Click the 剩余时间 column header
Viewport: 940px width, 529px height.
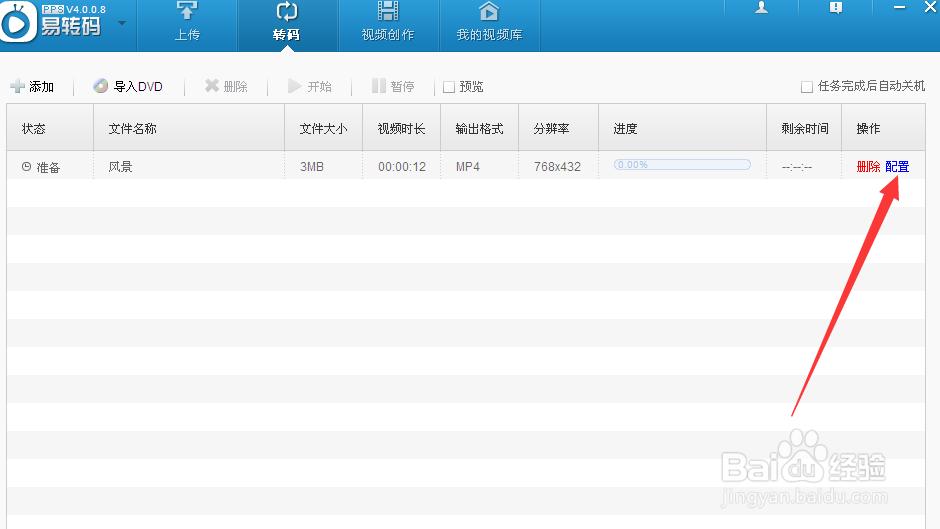(x=805, y=128)
